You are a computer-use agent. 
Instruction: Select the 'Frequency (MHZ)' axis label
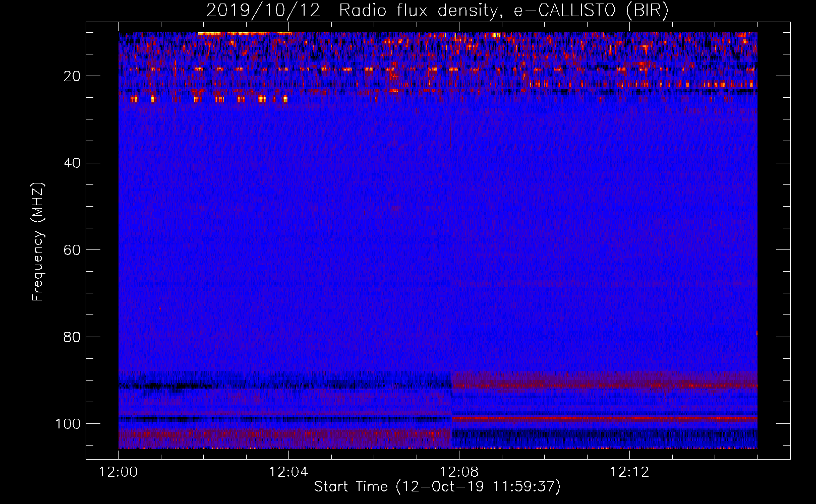point(38,242)
